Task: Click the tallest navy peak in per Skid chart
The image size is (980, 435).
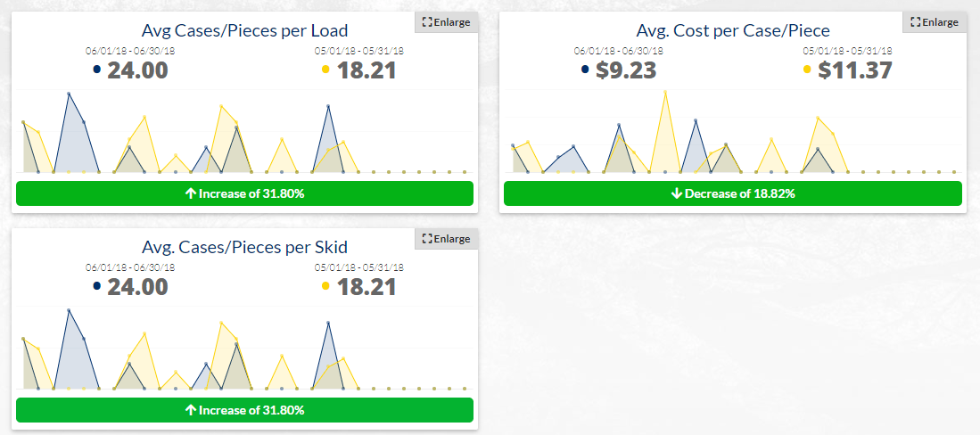Action: point(69,310)
